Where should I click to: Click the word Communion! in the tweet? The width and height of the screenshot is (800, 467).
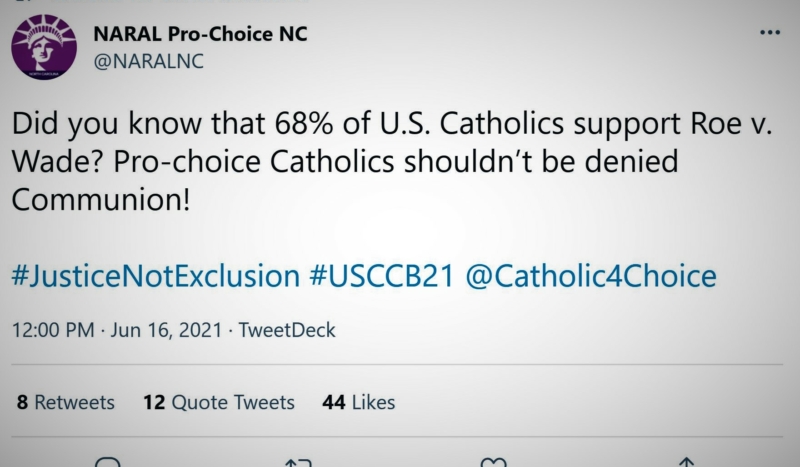(101, 200)
